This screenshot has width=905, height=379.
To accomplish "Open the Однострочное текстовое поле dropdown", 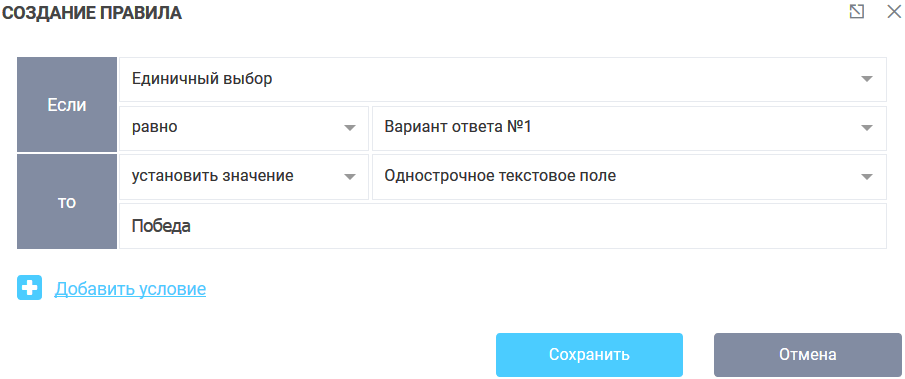I will click(629, 177).
